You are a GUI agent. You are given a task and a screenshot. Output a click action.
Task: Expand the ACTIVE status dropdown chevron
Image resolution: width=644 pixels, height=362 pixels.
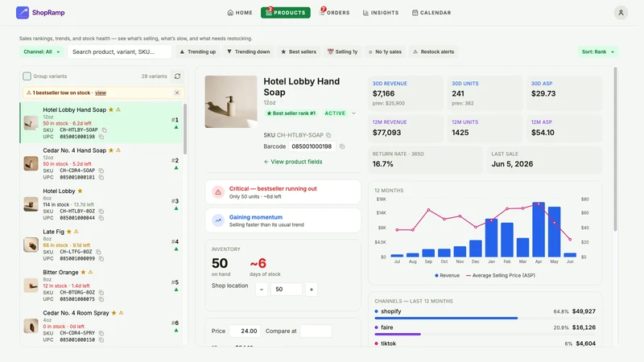pos(353,113)
